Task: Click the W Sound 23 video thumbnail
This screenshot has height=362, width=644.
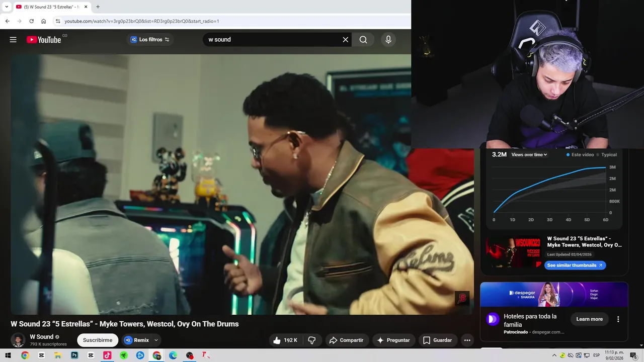Action: (514, 252)
